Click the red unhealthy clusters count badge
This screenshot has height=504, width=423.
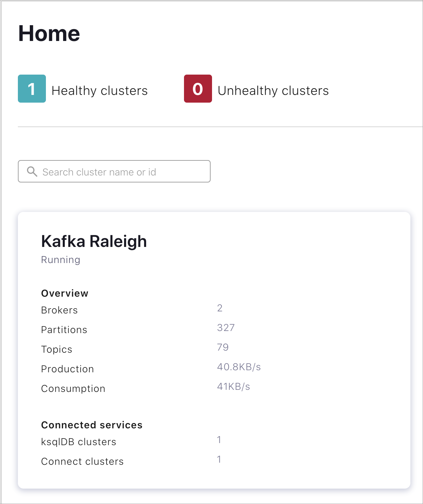198,89
